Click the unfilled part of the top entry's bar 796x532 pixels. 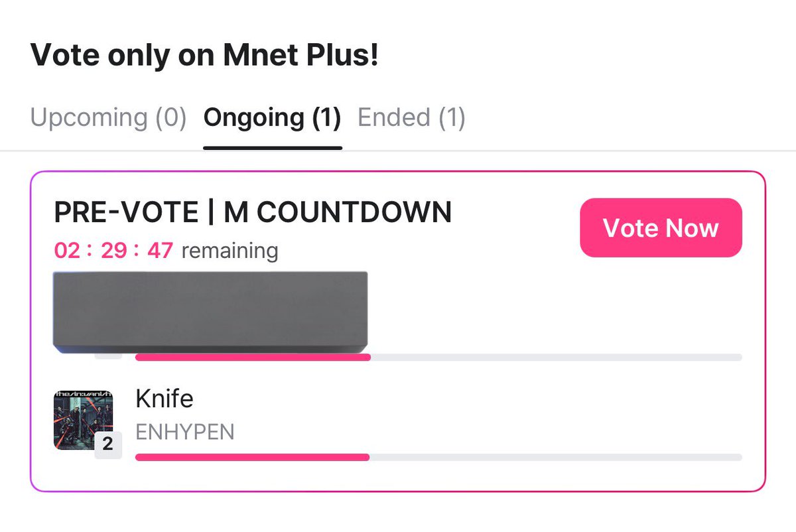[555, 358]
